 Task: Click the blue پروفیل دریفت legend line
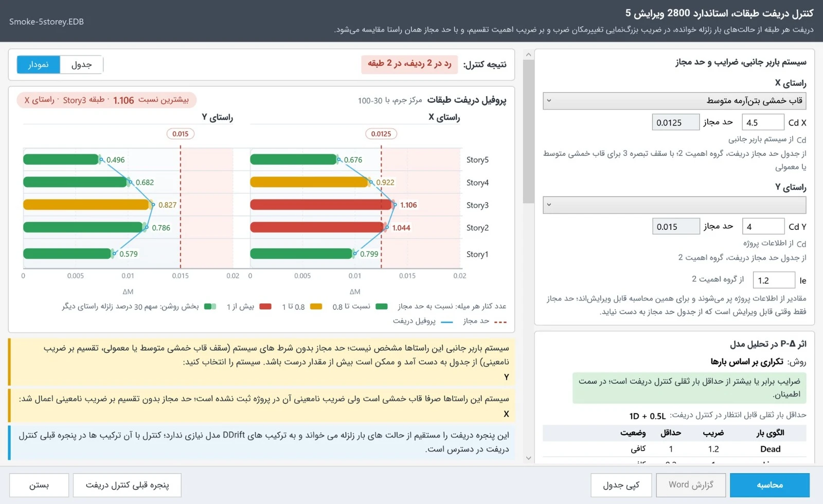(447, 322)
